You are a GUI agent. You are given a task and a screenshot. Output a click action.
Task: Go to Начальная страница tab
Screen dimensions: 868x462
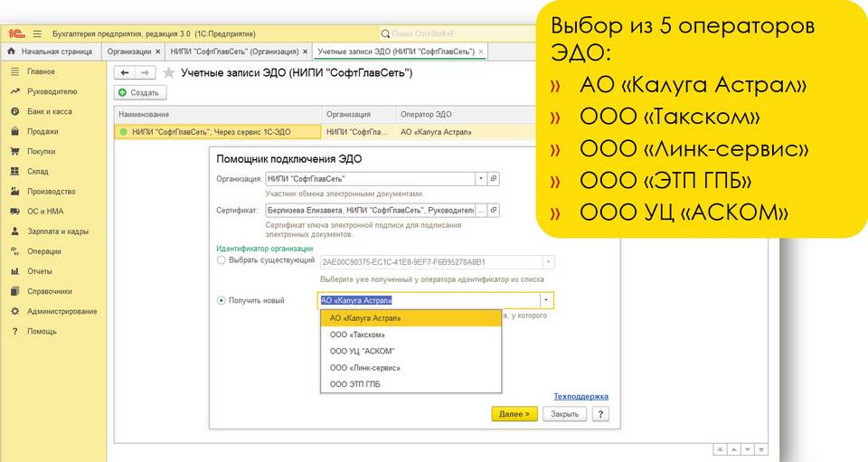click(51, 52)
